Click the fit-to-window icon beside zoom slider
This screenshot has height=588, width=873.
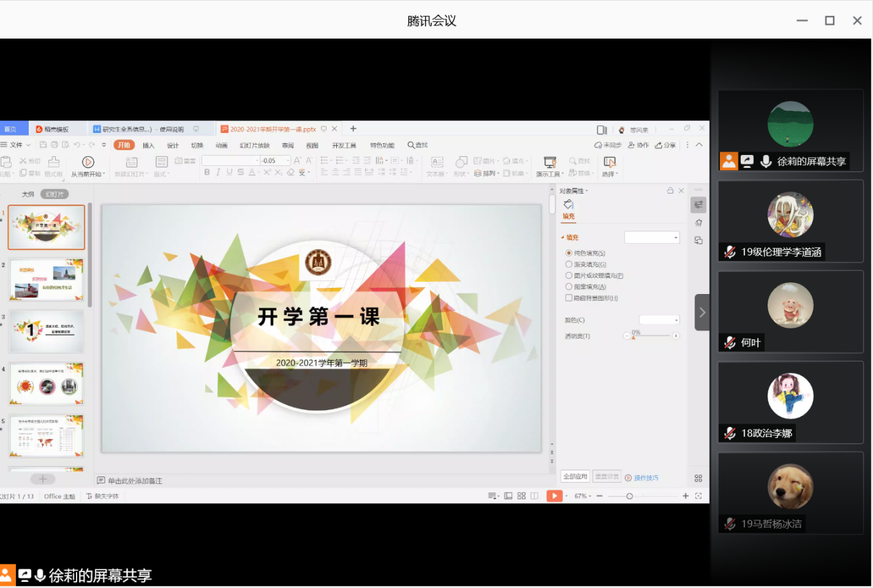point(698,496)
